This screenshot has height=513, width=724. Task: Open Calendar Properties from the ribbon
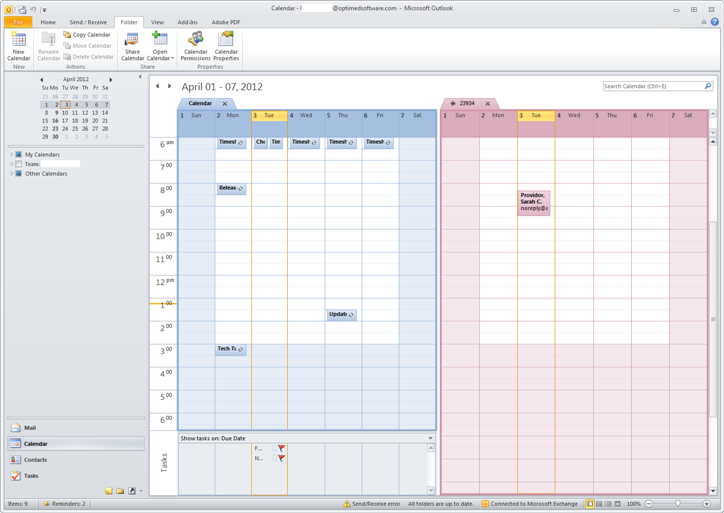pyautogui.click(x=226, y=46)
